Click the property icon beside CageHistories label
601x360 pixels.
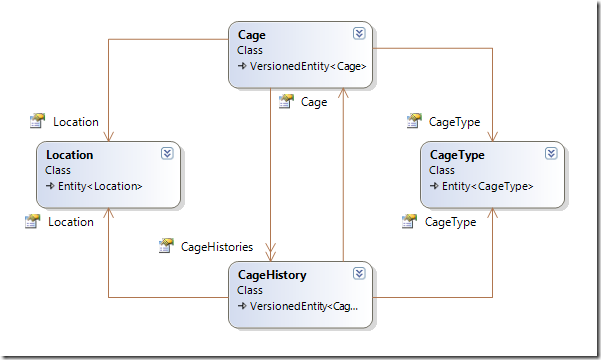(166, 246)
